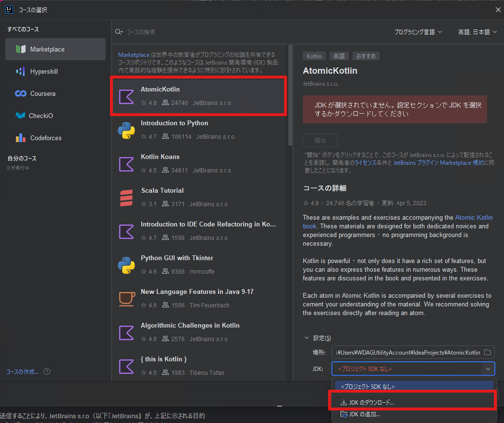This screenshot has width=504, height=423.
Task: Choose the JDK download menu option
Action: coord(371,402)
